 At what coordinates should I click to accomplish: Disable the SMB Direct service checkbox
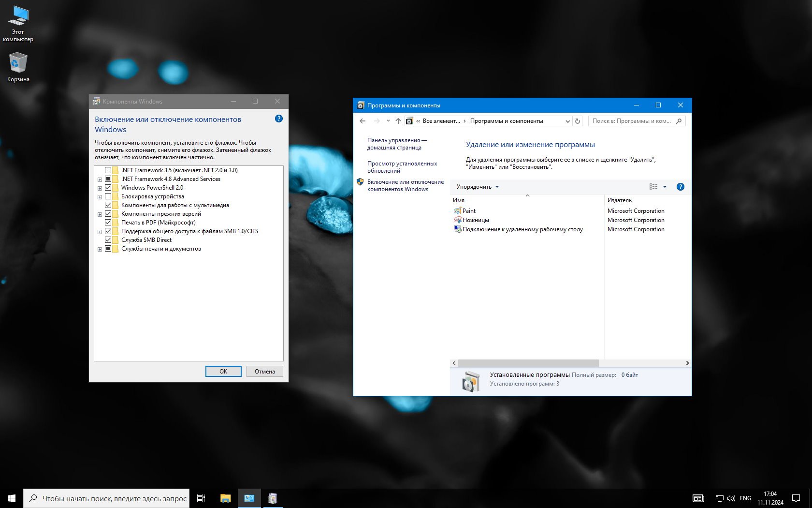108,240
